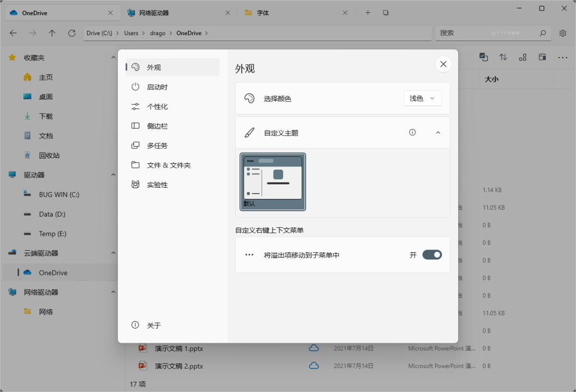Close the settings dialog with X
576x392 pixels.
click(x=443, y=64)
